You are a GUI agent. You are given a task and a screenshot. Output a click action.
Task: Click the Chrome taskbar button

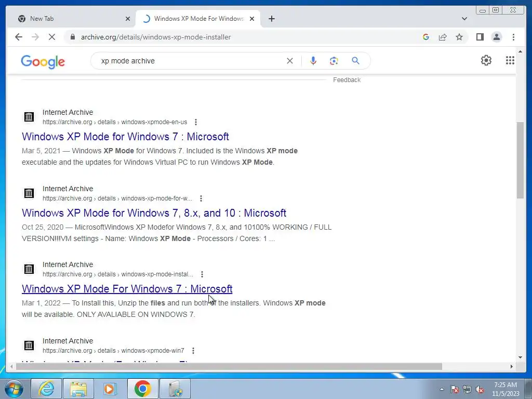[x=142, y=389]
